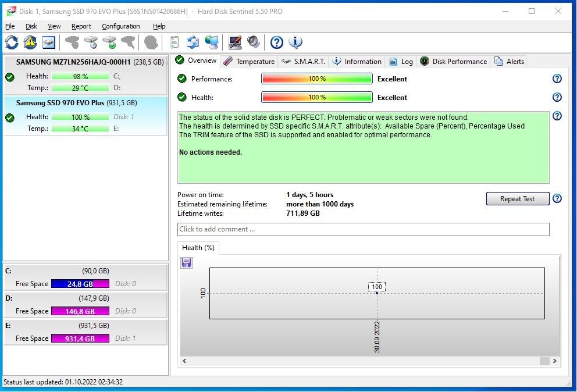Click the 'Click to add comment' field

pos(363,229)
